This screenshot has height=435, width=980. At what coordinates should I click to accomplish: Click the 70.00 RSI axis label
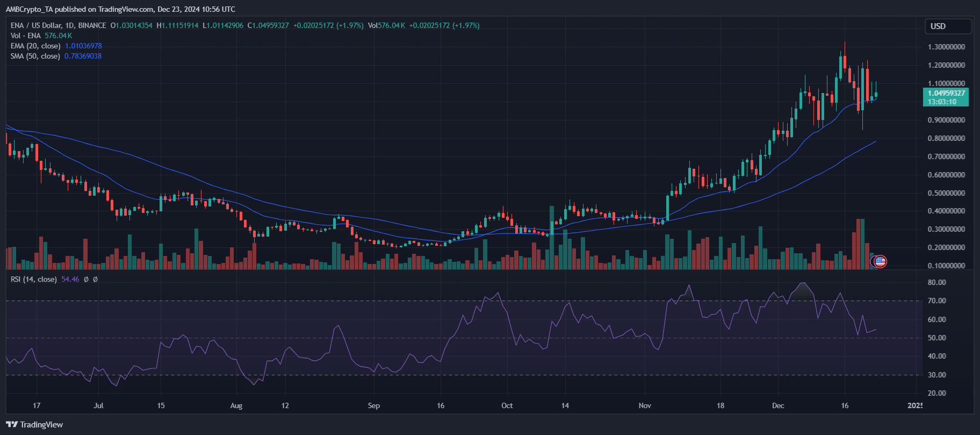tap(936, 301)
